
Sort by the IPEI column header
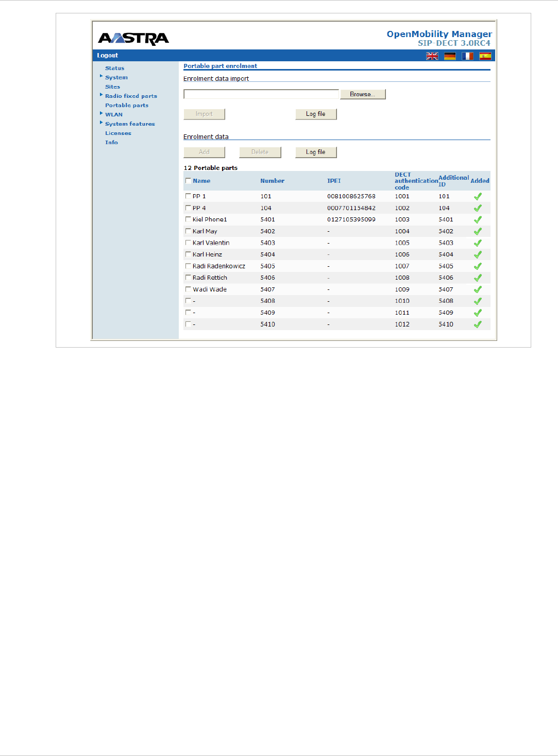point(334,181)
